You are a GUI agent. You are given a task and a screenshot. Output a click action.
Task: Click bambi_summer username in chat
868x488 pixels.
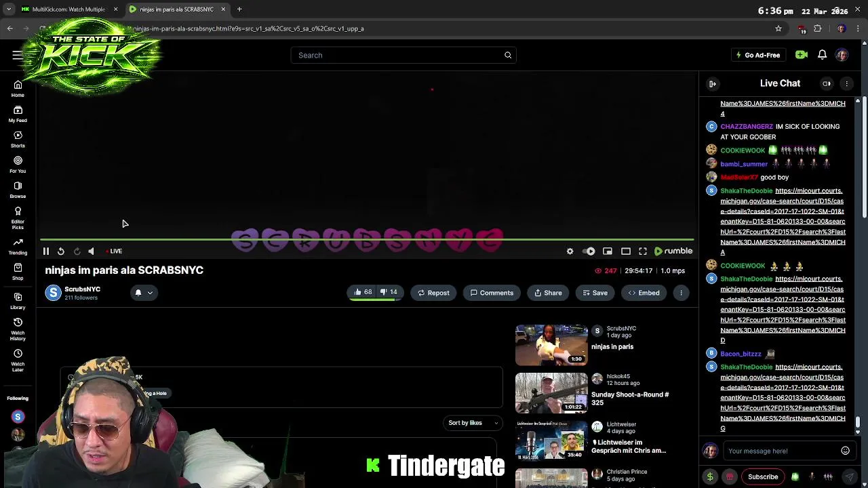click(744, 164)
